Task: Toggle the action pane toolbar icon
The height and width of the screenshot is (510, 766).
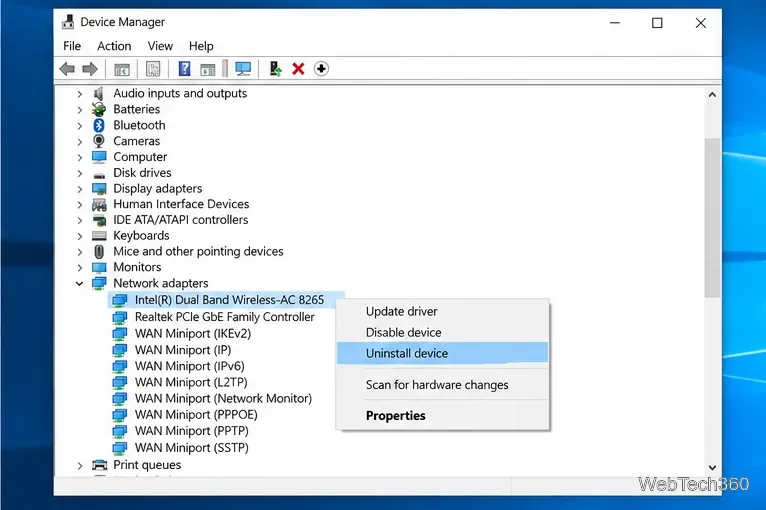Action: [x=208, y=69]
